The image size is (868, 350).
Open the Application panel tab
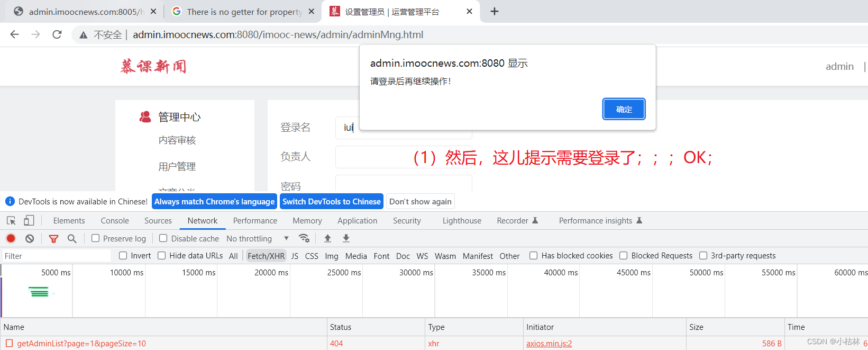(x=357, y=221)
